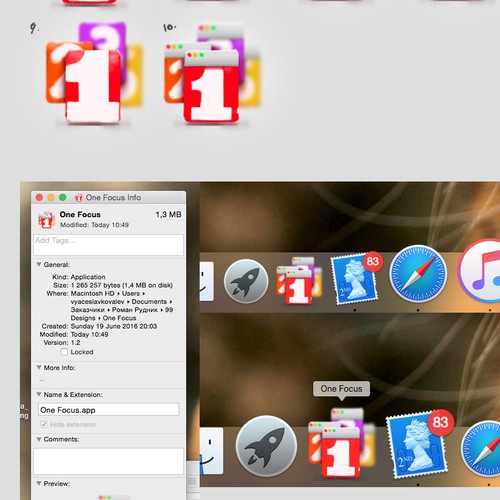Viewport: 500px width, 500px height.
Task: Minimize the One Focus Info window
Action: (51, 197)
